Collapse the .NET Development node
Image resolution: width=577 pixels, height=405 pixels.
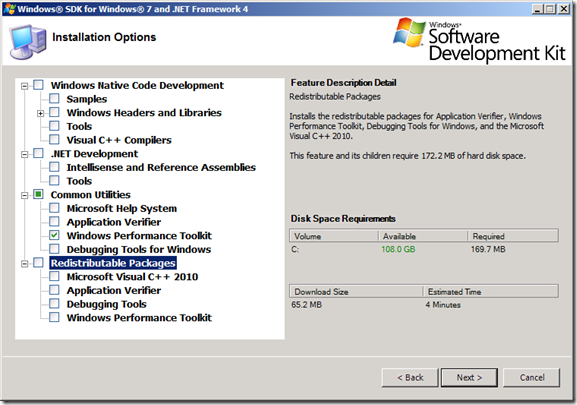(x=25, y=154)
